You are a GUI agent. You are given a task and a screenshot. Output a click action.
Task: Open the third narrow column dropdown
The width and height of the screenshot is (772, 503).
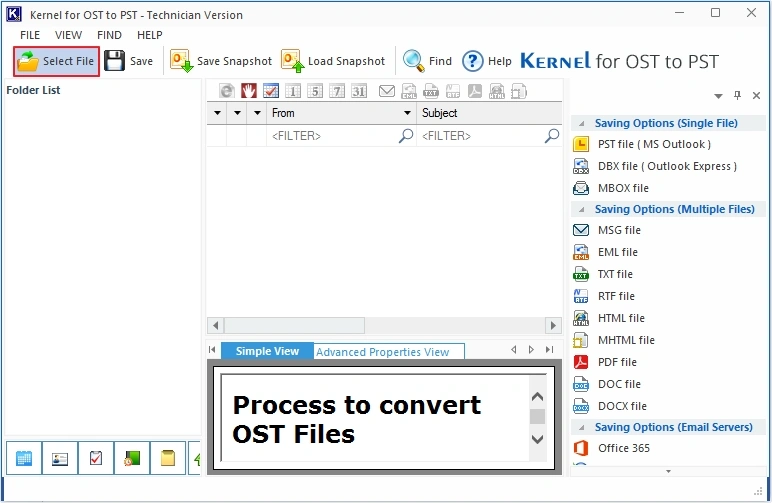[257, 113]
